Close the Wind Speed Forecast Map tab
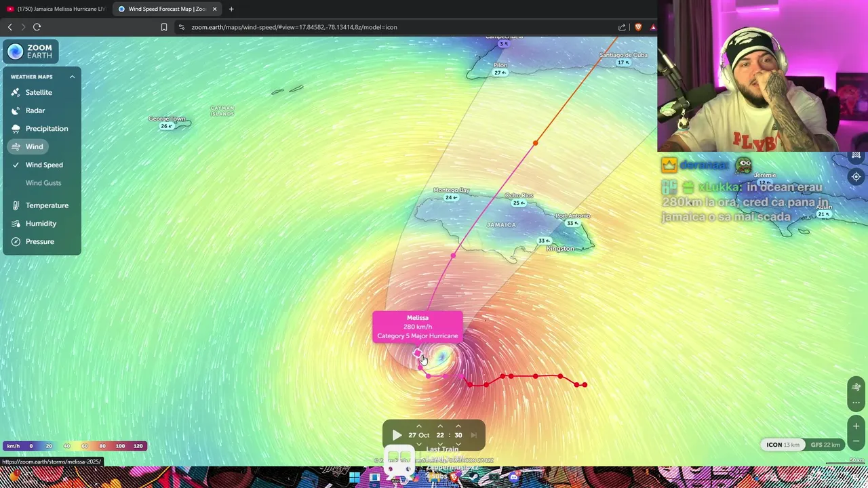The width and height of the screenshot is (868, 488). click(x=215, y=9)
